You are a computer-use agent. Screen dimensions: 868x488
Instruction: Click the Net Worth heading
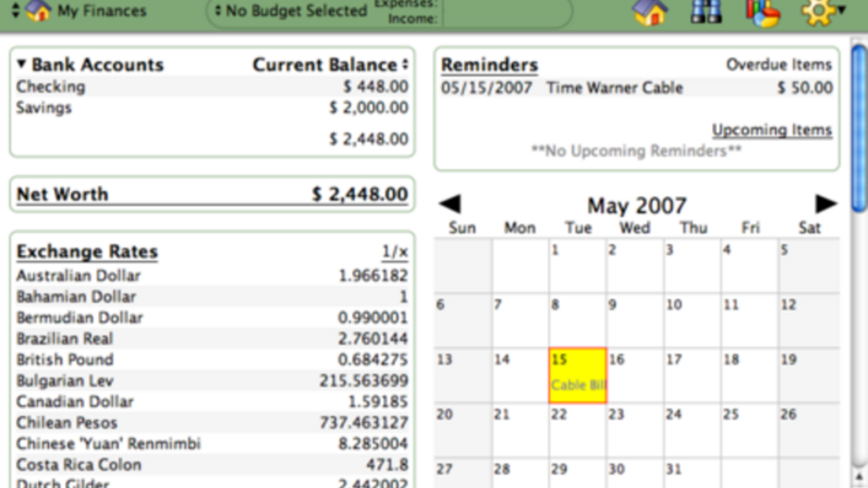(62, 194)
